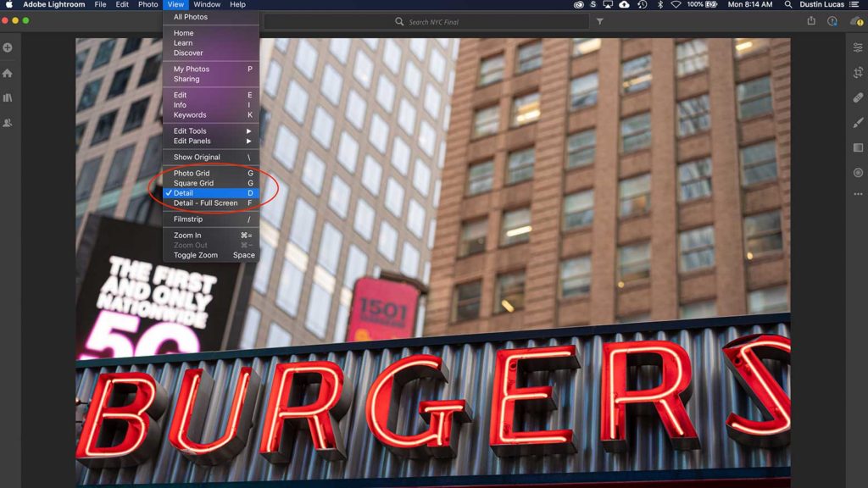The width and height of the screenshot is (868, 488).
Task: Switch to Square Grid view
Action: 210,183
